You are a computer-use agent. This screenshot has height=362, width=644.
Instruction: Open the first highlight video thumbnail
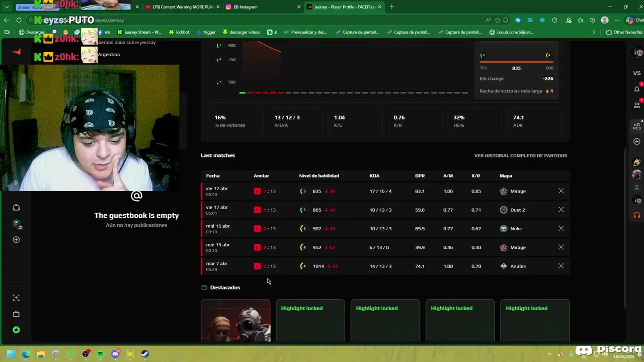point(235,321)
